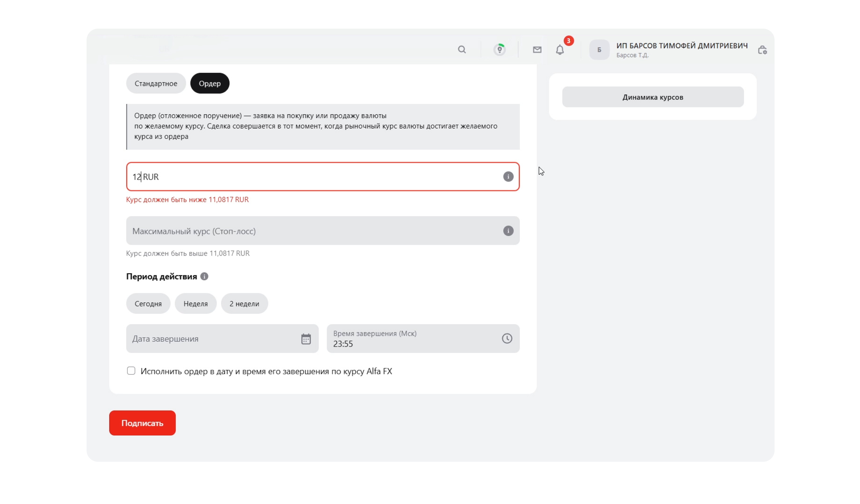
Task: Click info icon next to Период действия
Action: click(x=204, y=276)
